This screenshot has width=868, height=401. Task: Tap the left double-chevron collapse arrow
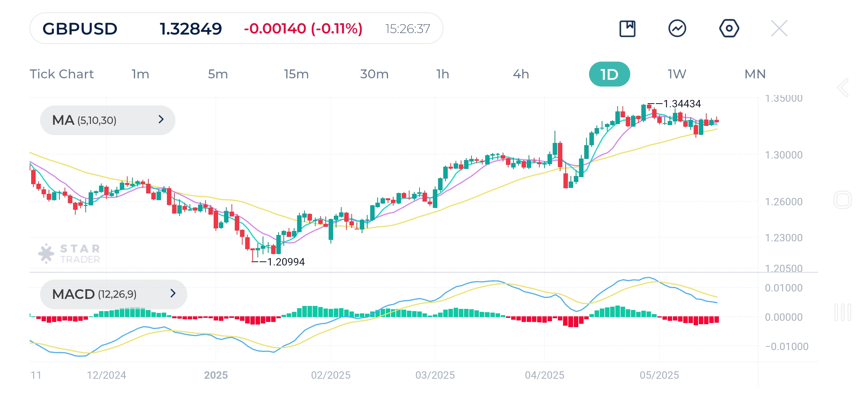(843, 88)
